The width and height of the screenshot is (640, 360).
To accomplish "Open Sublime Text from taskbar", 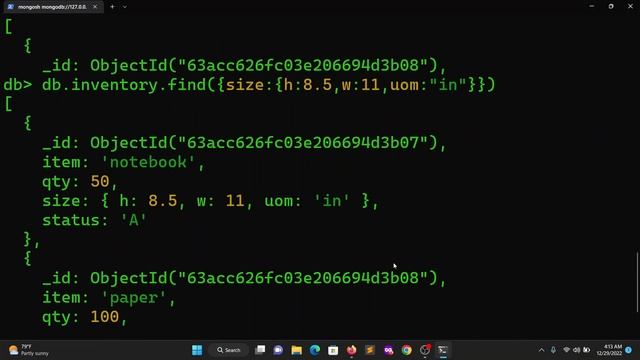I will click(x=370, y=350).
